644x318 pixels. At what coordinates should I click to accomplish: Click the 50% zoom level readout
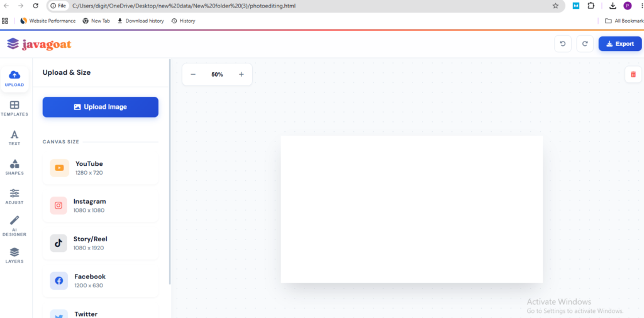(217, 75)
